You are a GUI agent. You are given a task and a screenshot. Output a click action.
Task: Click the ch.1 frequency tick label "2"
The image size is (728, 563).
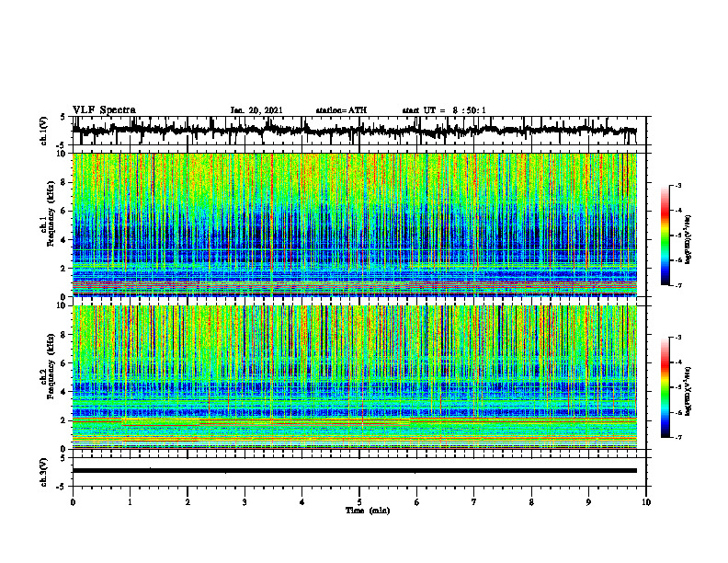click(x=64, y=268)
